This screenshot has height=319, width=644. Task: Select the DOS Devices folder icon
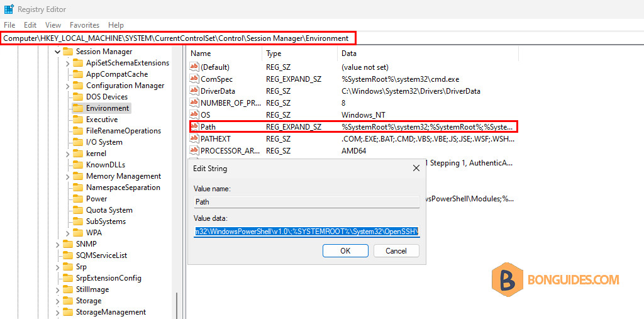pyautogui.click(x=77, y=97)
